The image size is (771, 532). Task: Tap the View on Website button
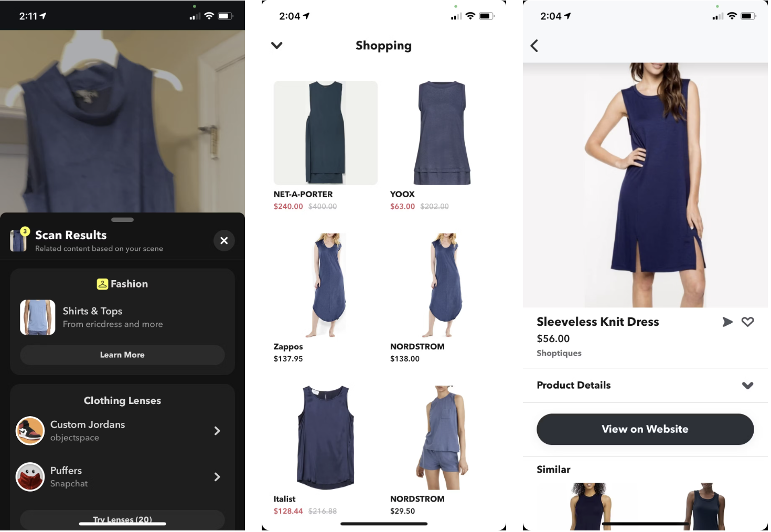[x=645, y=429]
